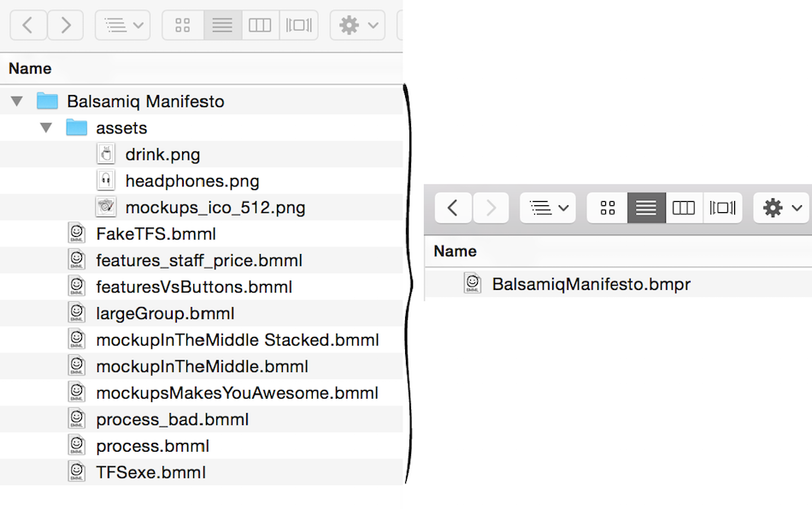Click the BalsamiqManifesto.bmpr file icon
This screenshot has height=509, width=812.
(473, 284)
